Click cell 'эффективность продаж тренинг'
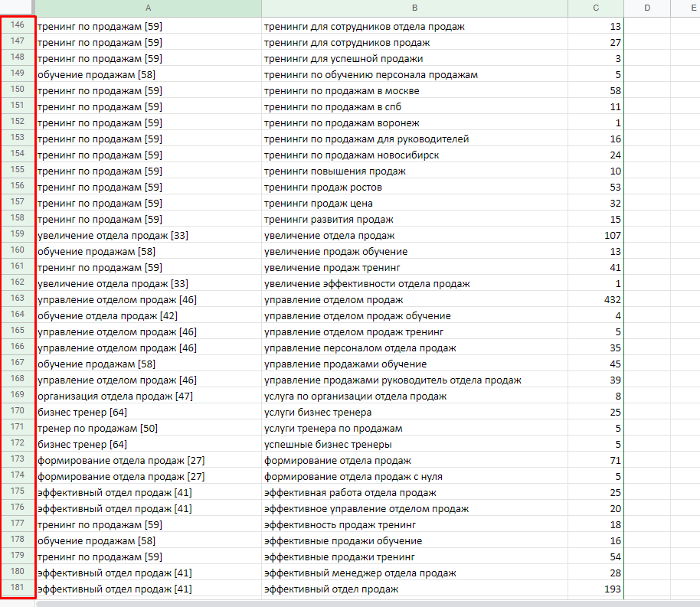 (x=414, y=525)
